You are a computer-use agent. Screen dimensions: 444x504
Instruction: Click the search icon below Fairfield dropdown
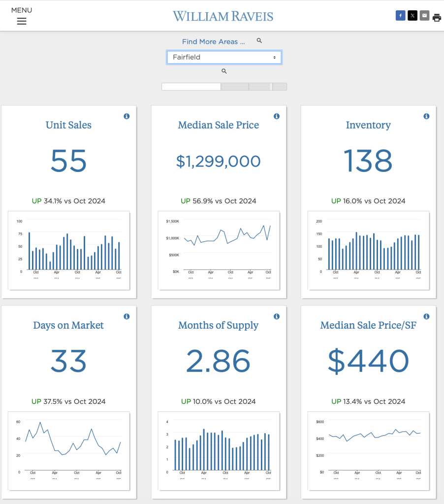point(224,71)
